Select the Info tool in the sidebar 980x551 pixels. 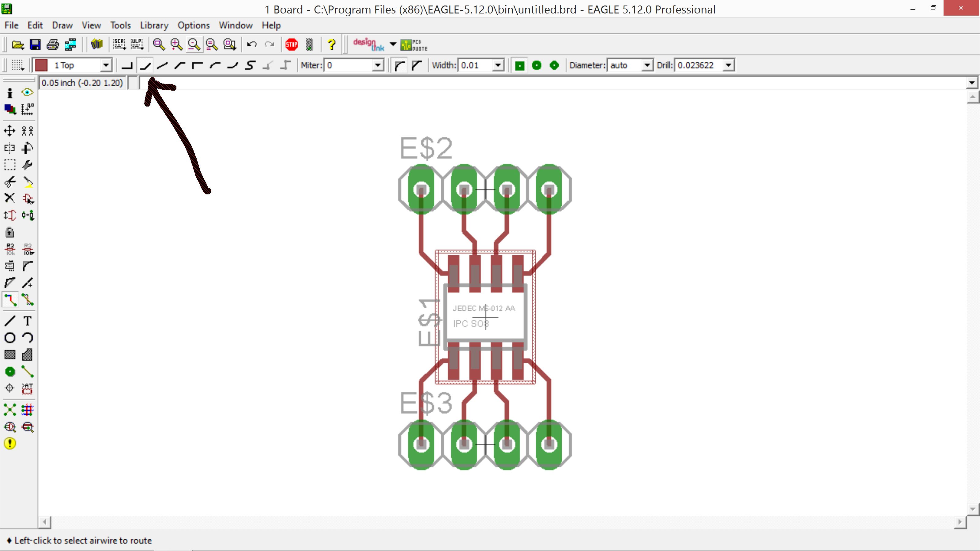click(10, 93)
